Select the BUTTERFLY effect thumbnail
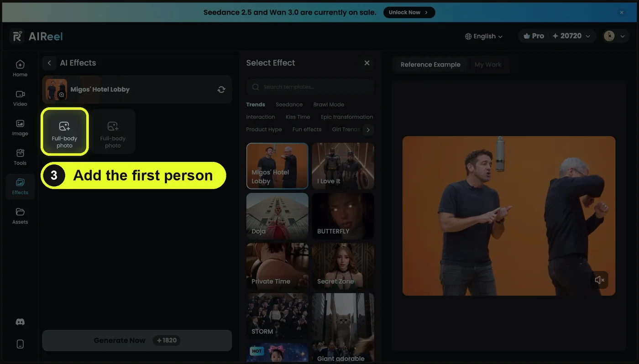Screen dimensions: 639x364 (x=343, y=216)
